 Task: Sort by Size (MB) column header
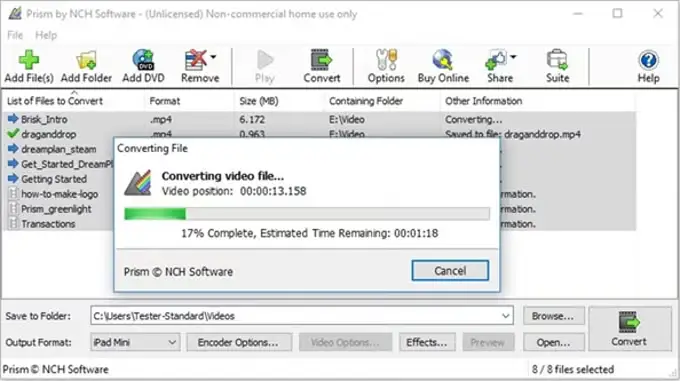(280, 101)
